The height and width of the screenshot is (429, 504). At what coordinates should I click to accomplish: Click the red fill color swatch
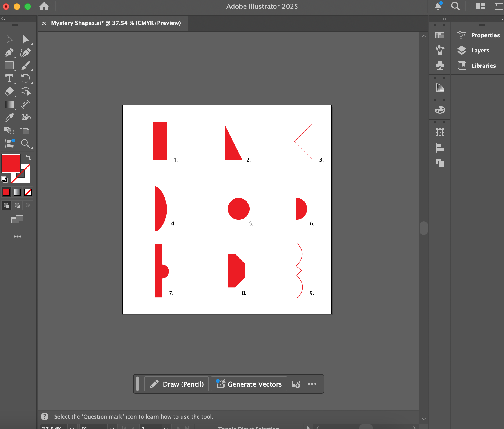[11, 163]
